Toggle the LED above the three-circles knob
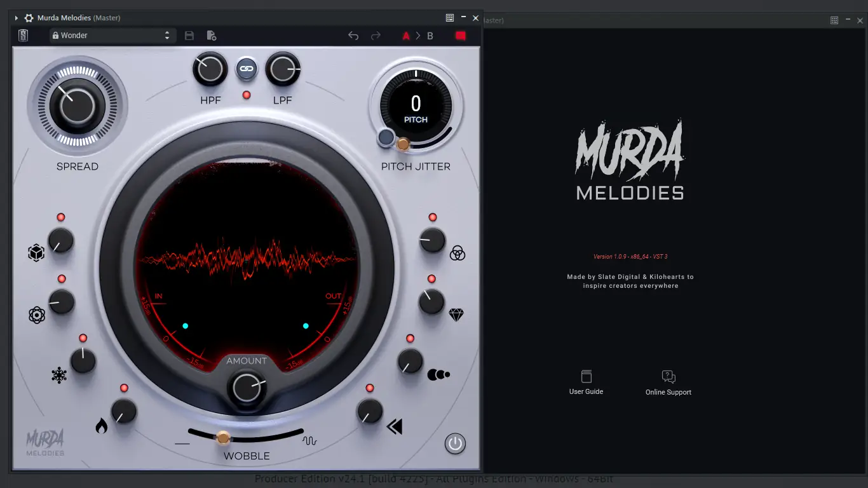This screenshot has height=488, width=868. click(x=433, y=217)
